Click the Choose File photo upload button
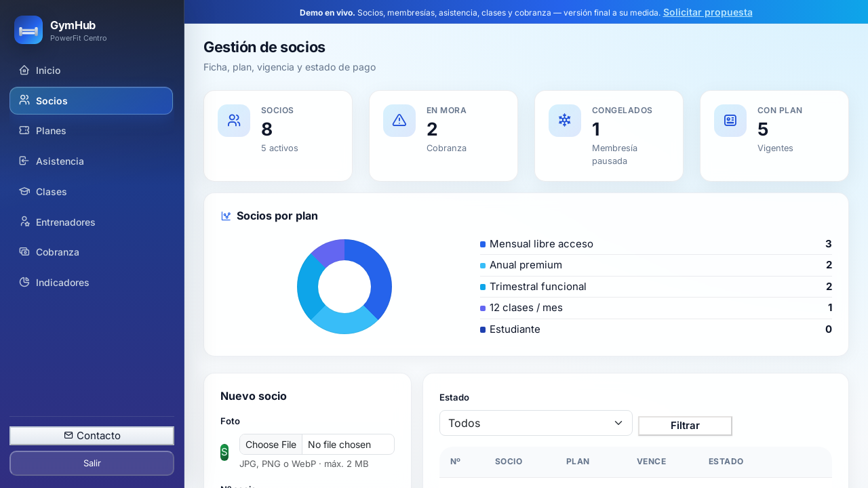 coord(271,445)
